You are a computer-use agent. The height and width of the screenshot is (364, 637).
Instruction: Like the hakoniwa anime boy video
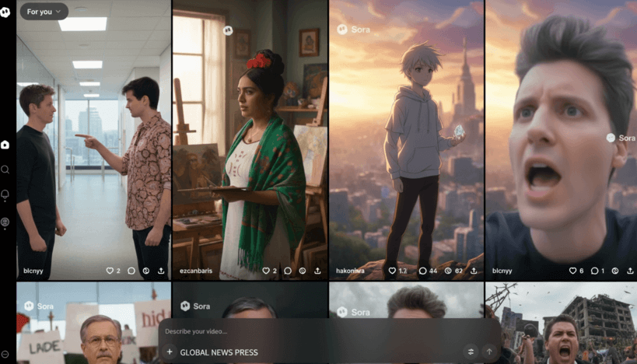[x=393, y=271]
